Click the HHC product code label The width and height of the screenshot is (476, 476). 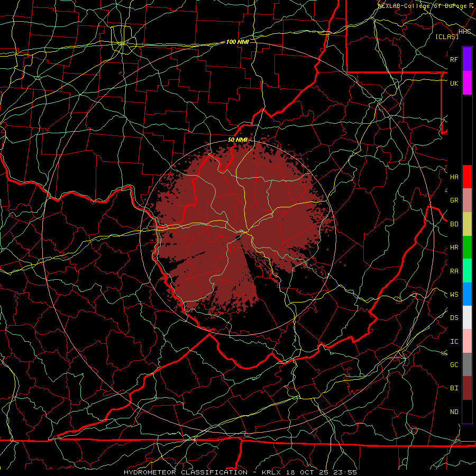tap(464, 32)
